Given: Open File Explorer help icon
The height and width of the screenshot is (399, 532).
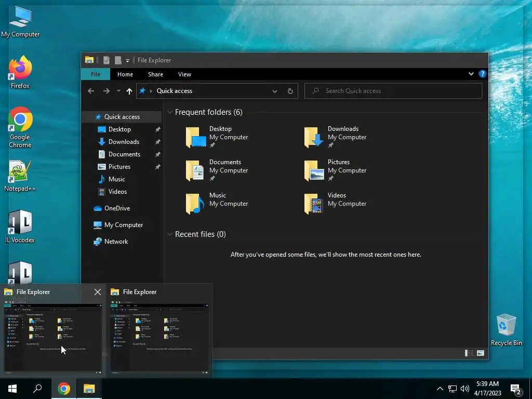Looking at the screenshot, I should [x=482, y=74].
